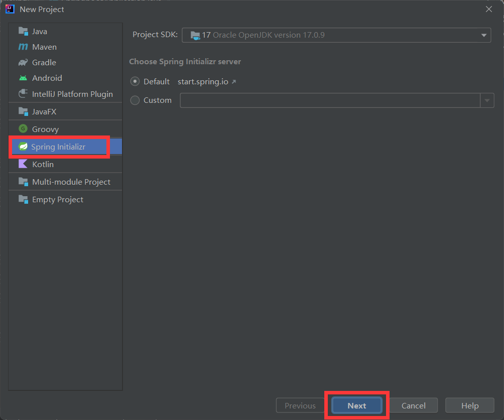Click the Gradle elephant icon
Viewport: 504px width, 420px height.
(23, 62)
